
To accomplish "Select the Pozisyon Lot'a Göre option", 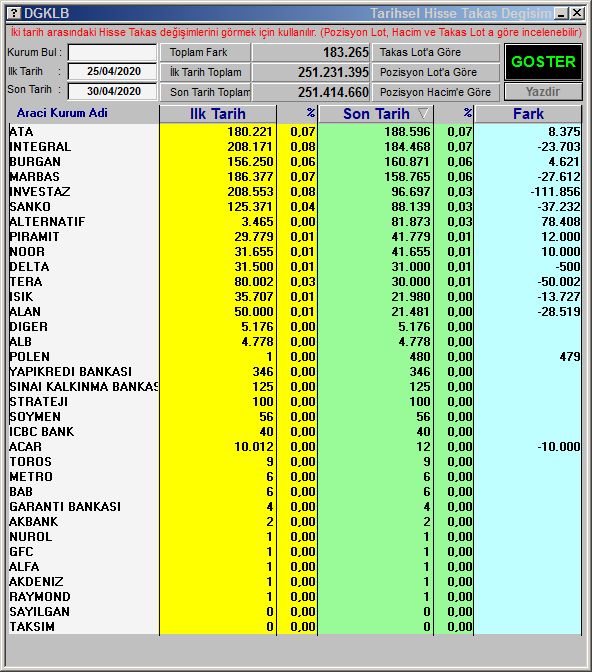I will coord(436,72).
